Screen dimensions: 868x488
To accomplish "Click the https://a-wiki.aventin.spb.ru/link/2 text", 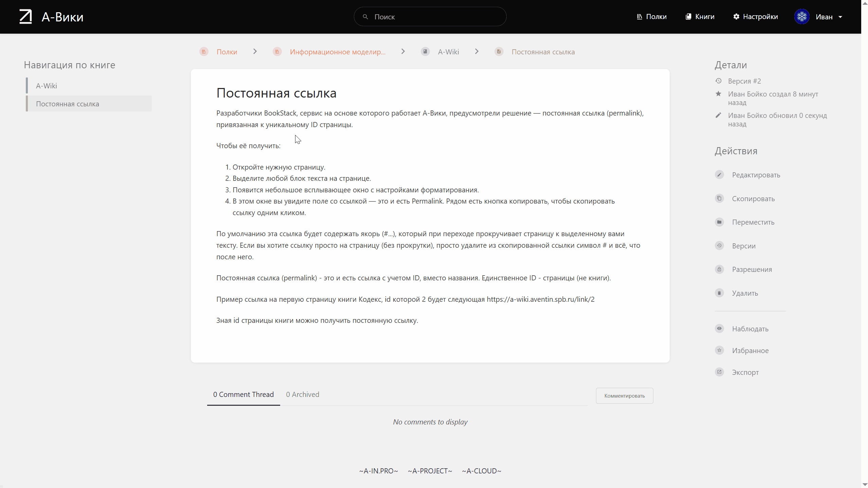I will (541, 299).
